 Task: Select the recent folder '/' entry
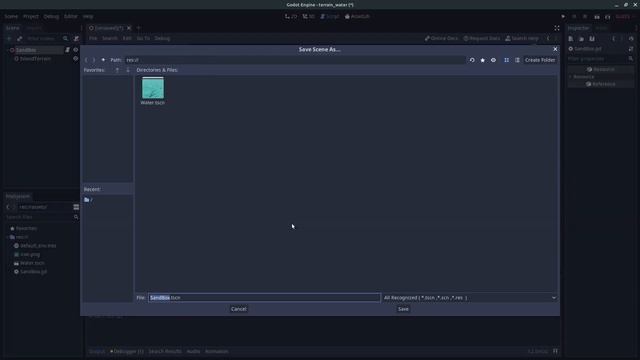pos(88,200)
